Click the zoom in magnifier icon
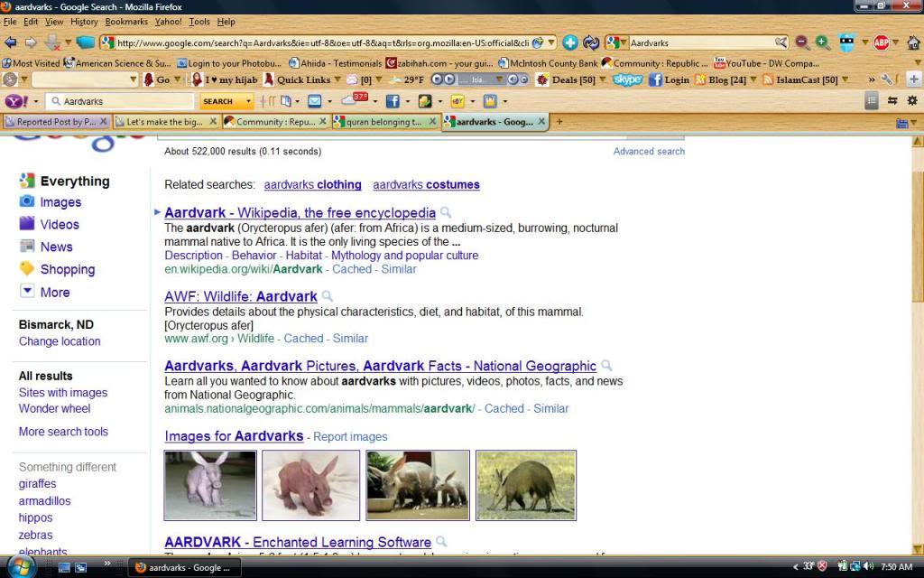Viewport: 924px width, 578px height. tap(822, 42)
